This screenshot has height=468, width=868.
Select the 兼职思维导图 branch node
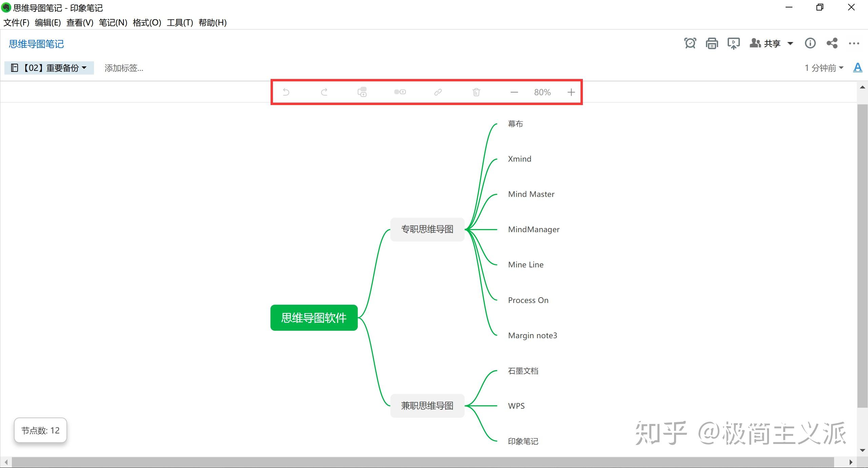(427, 406)
